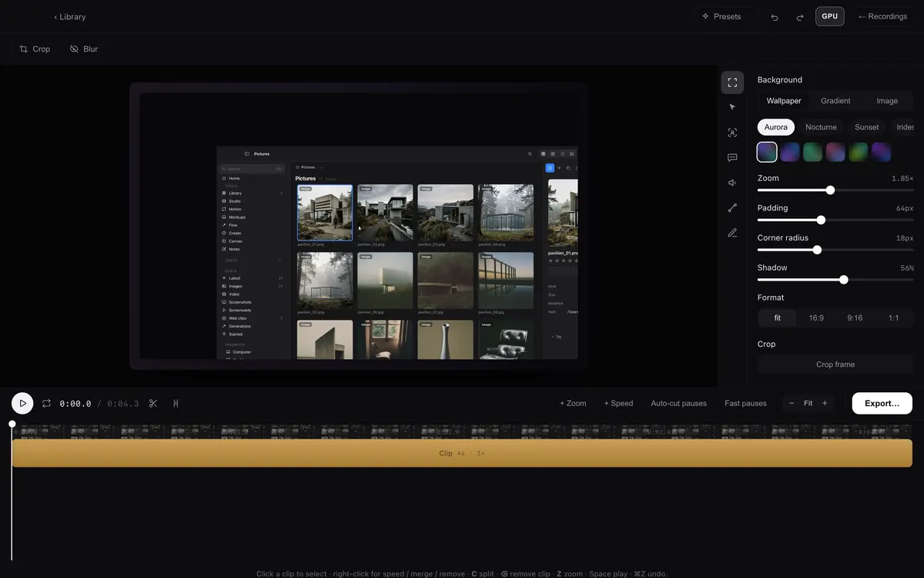Open the annotate pencil icon panel
Viewport: 924px width, 578px height.
click(732, 233)
